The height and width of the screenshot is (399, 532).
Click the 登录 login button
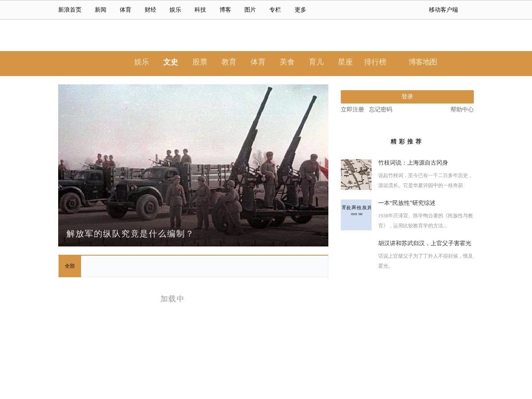407,96
